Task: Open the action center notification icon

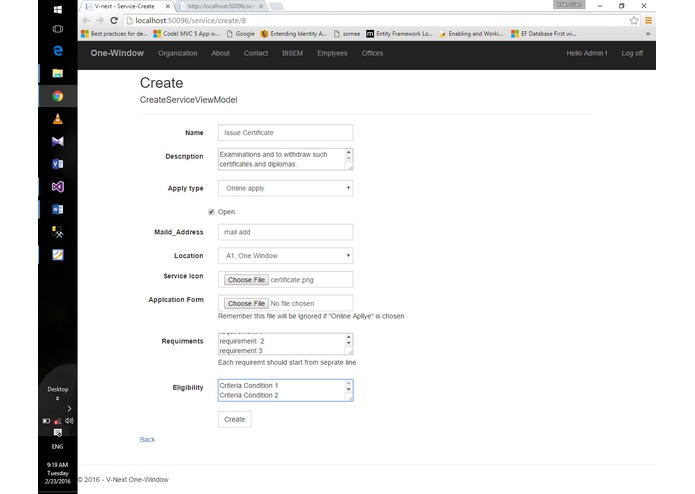Action: [x=58, y=432]
